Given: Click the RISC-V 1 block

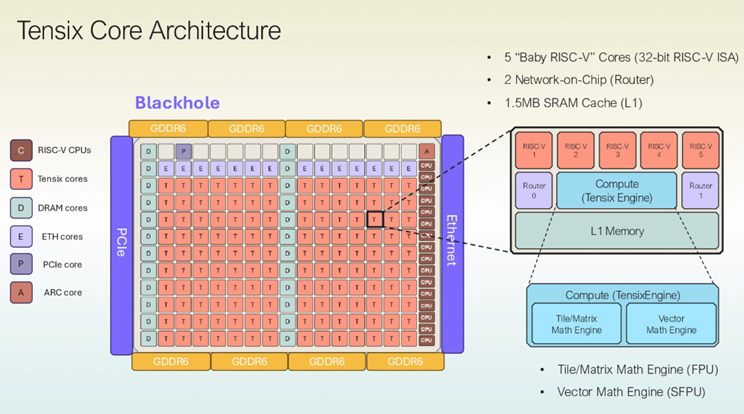Looking at the screenshot, I should pos(534,150).
